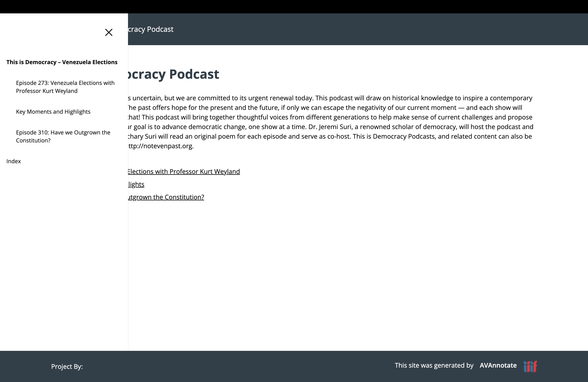Viewport: 588px width, 382px height.
Task: Click the Project By label in footer
Action: [67, 367]
